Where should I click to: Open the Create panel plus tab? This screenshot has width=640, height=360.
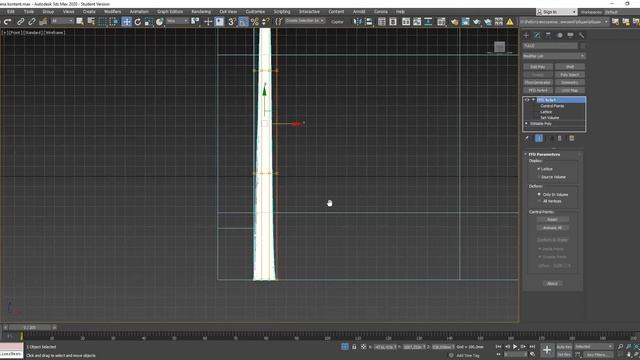point(526,36)
